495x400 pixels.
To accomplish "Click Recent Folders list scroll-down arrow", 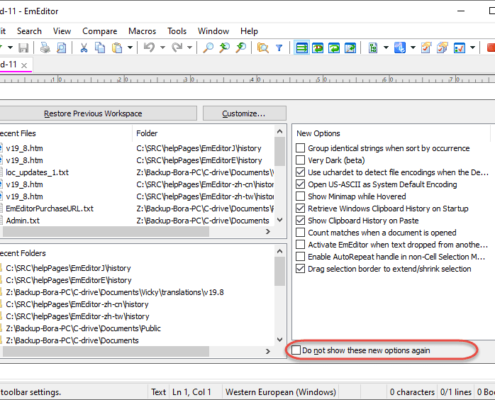I will point(280,340).
